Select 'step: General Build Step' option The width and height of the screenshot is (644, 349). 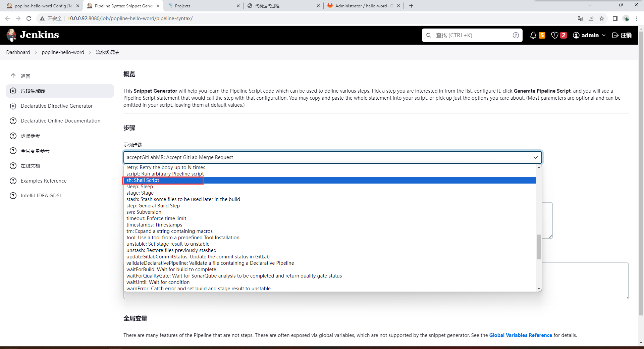click(x=330, y=206)
